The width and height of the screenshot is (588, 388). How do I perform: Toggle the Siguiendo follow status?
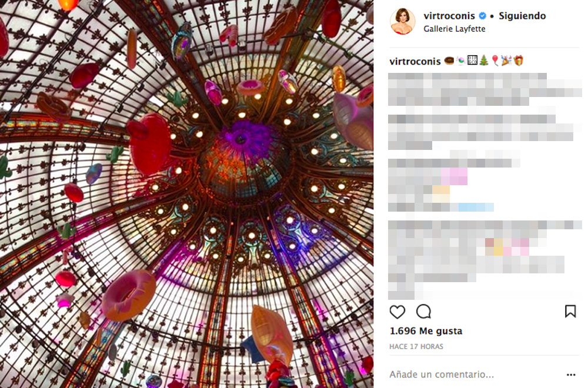(522, 16)
